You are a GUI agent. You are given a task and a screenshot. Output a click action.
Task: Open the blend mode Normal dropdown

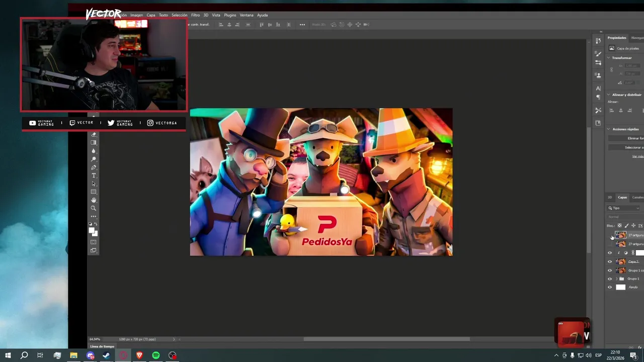pos(625,217)
